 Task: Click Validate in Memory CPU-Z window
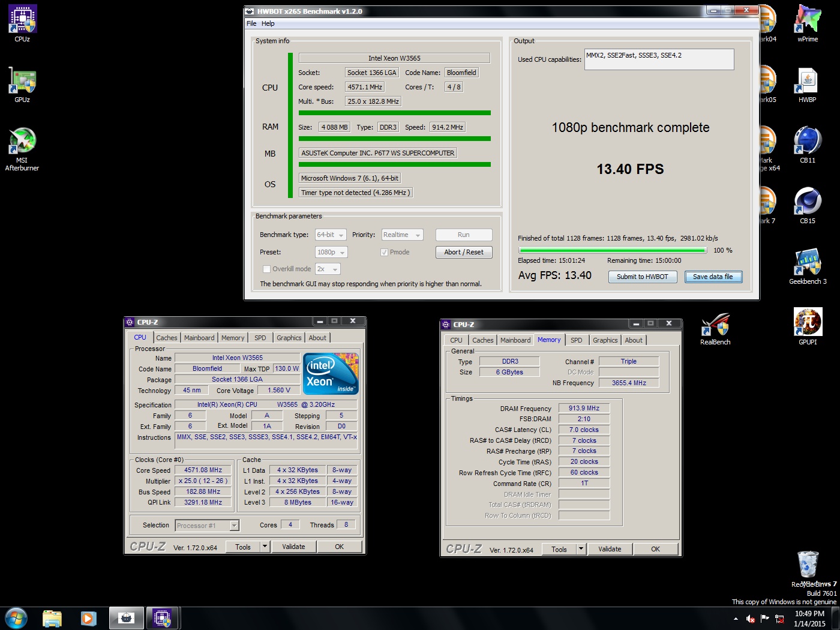coord(610,549)
